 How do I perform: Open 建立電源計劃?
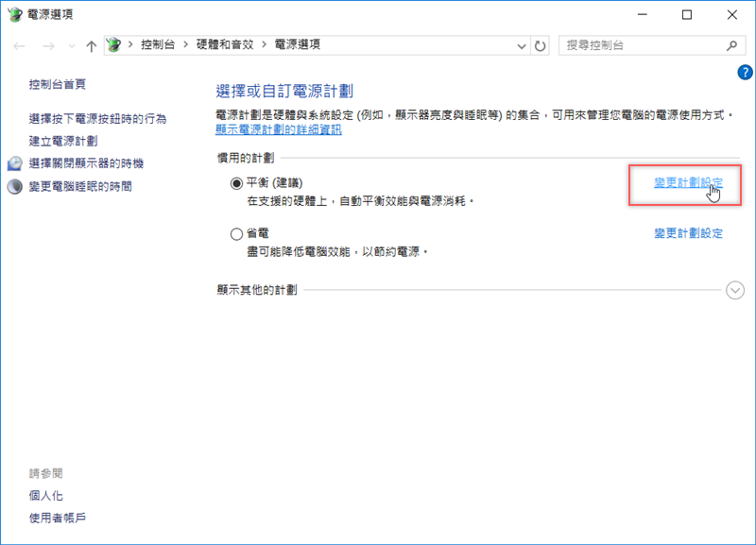point(63,141)
